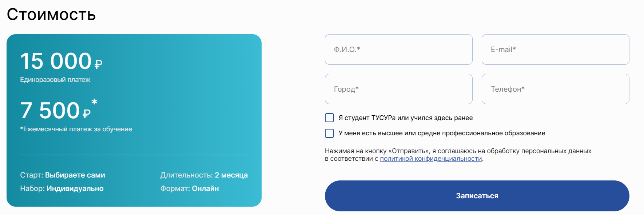Select the Город text field

point(398,89)
